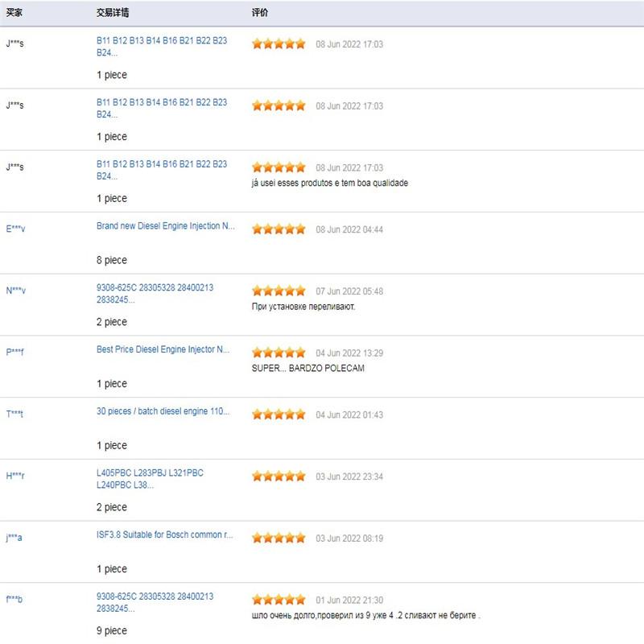The image size is (644, 644).
Task: Open buyer P***f profile link
Action: 14,352
